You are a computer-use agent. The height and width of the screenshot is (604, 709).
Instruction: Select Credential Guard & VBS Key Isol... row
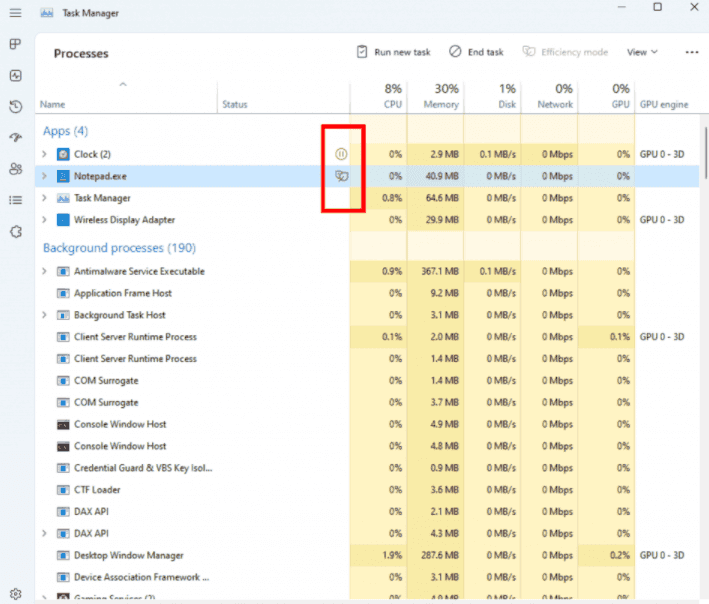point(367,468)
